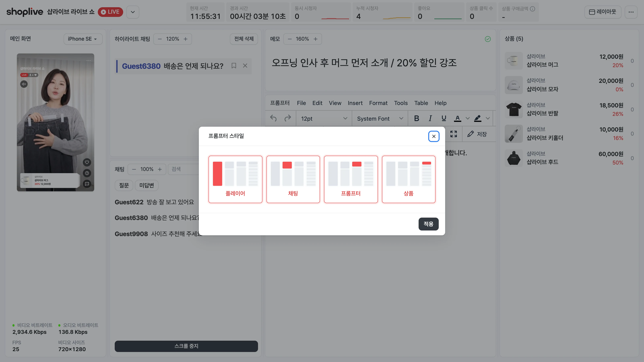The height and width of the screenshot is (362, 644).
Task: Increase chat zoom from 100%
Action: tap(160, 169)
